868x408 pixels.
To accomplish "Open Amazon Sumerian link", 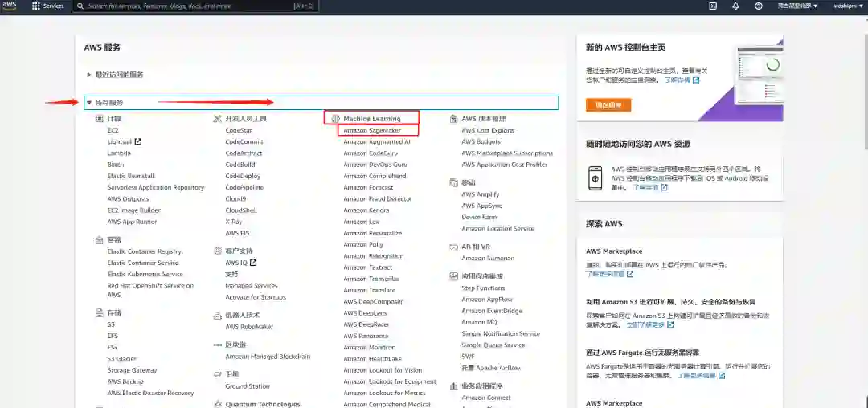I will 488,258.
